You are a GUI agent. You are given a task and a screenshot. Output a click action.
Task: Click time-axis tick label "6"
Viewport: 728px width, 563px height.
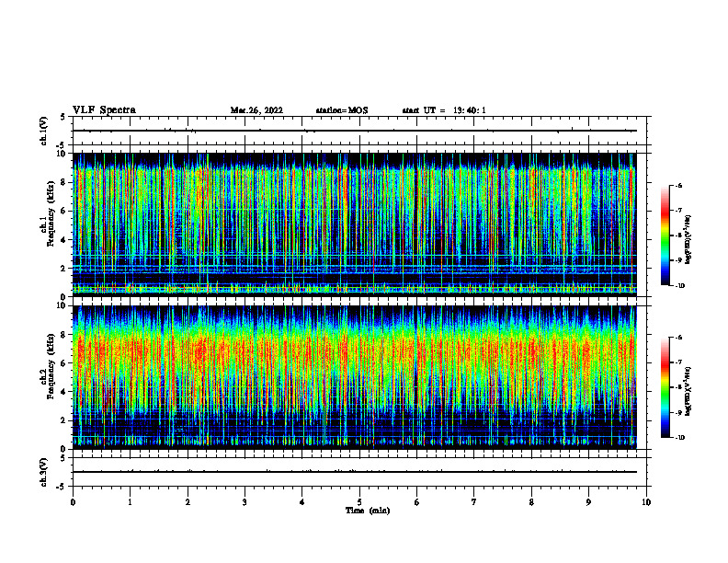pos(417,502)
